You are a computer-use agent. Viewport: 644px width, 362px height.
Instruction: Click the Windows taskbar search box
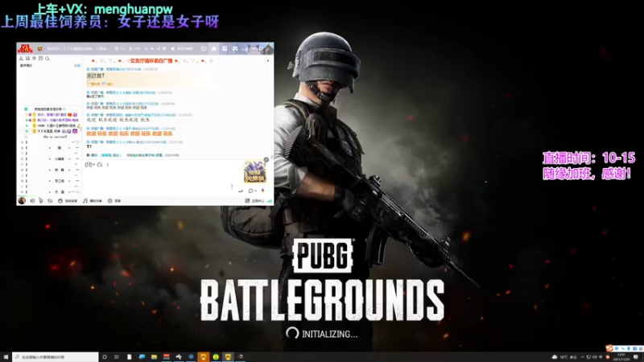click(56, 357)
